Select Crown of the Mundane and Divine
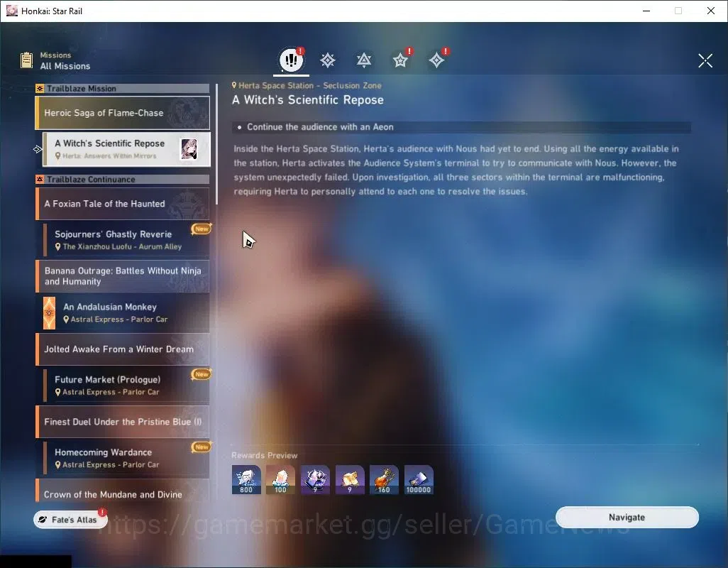This screenshot has width=728, height=568. tap(123, 491)
